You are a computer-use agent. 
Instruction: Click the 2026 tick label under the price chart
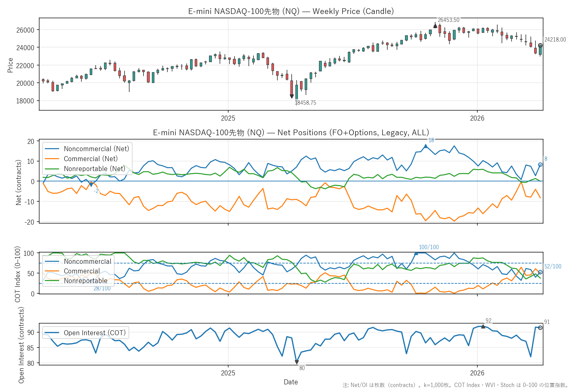(x=477, y=118)
